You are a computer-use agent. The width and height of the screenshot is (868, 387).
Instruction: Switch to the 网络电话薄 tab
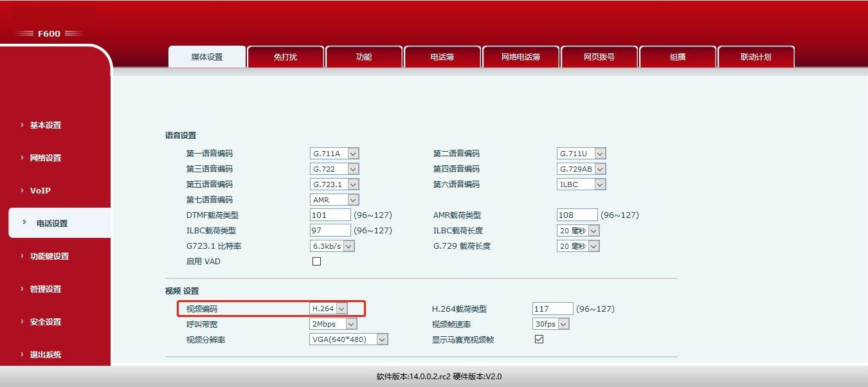coord(521,57)
